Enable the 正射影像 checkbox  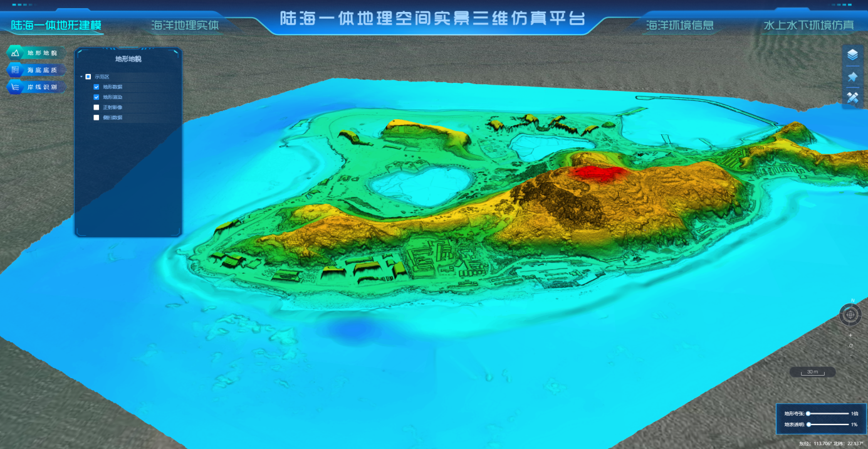tap(97, 107)
